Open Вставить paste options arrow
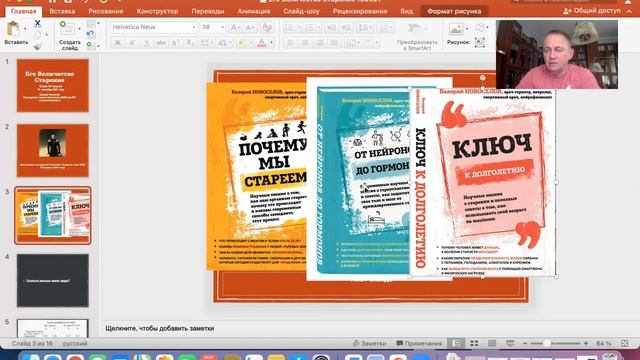This screenshot has height=360, width=640. 25,29
